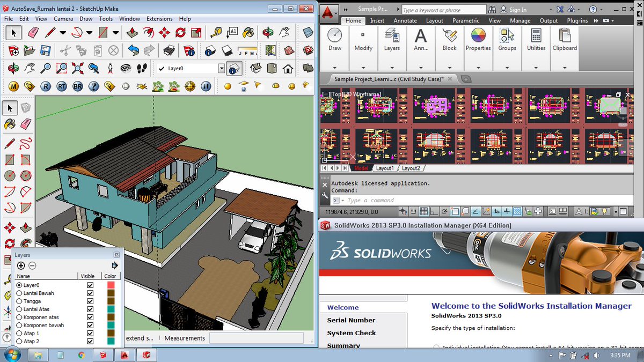The image size is (644, 362).
Task: Click the Layers panel details arrow icon
Action: (114, 265)
